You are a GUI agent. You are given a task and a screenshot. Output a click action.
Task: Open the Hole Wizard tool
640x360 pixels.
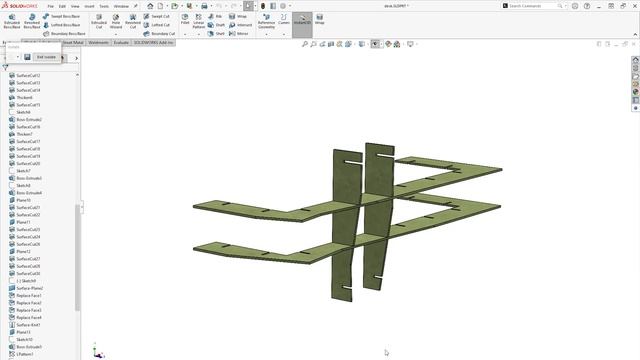tap(116, 21)
